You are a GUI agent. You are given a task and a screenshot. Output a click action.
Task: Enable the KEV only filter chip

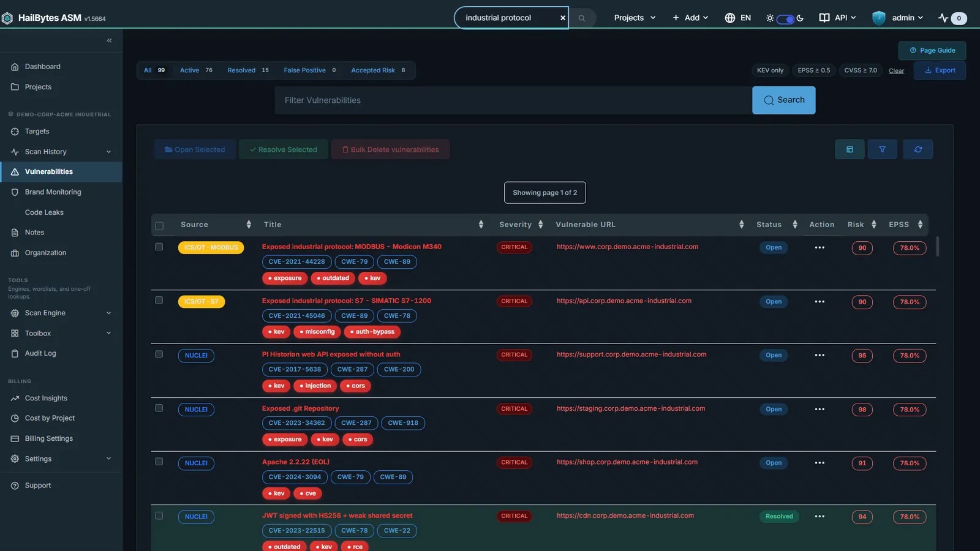click(x=770, y=70)
